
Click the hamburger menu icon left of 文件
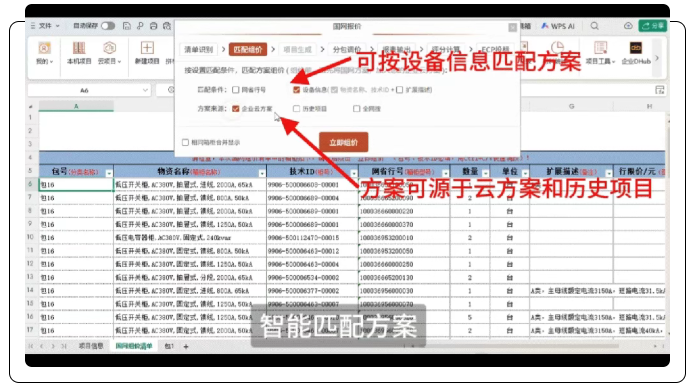(33, 26)
